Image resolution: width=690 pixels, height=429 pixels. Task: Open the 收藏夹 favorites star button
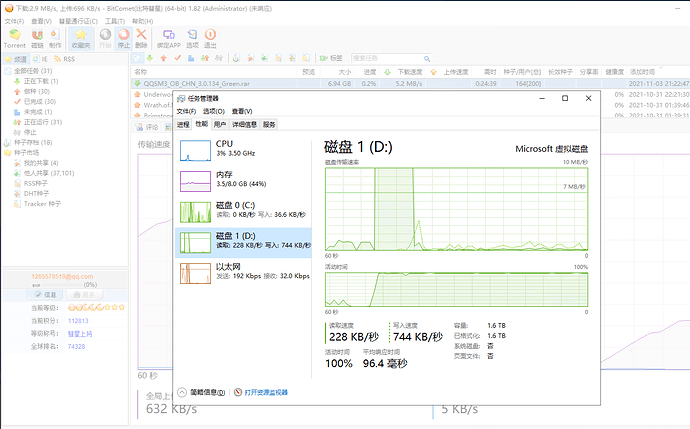point(81,38)
